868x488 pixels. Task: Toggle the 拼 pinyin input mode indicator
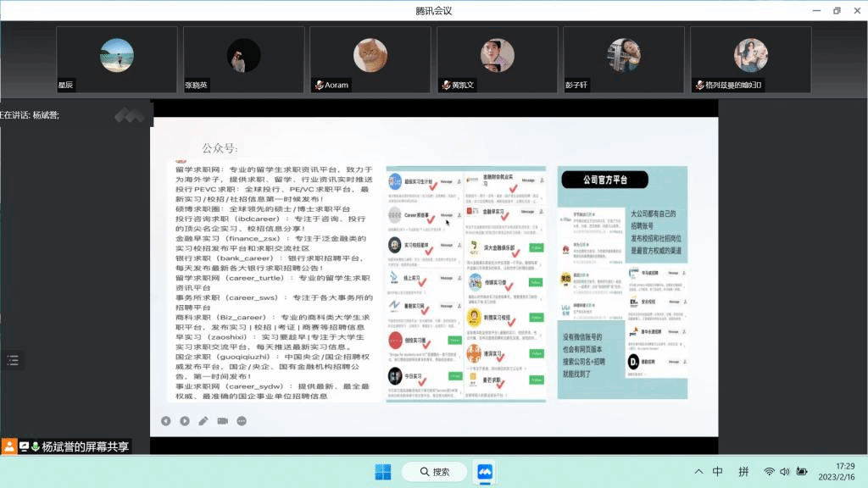[743, 472]
